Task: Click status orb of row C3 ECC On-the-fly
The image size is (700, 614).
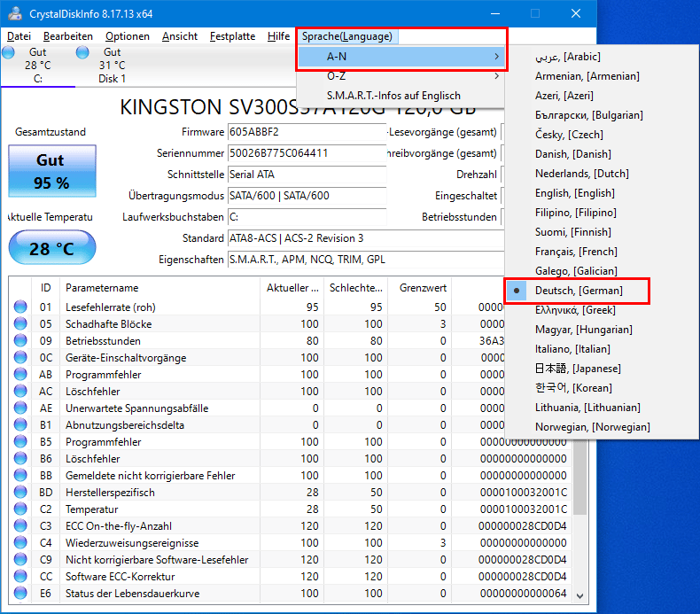Action: pos(20,525)
